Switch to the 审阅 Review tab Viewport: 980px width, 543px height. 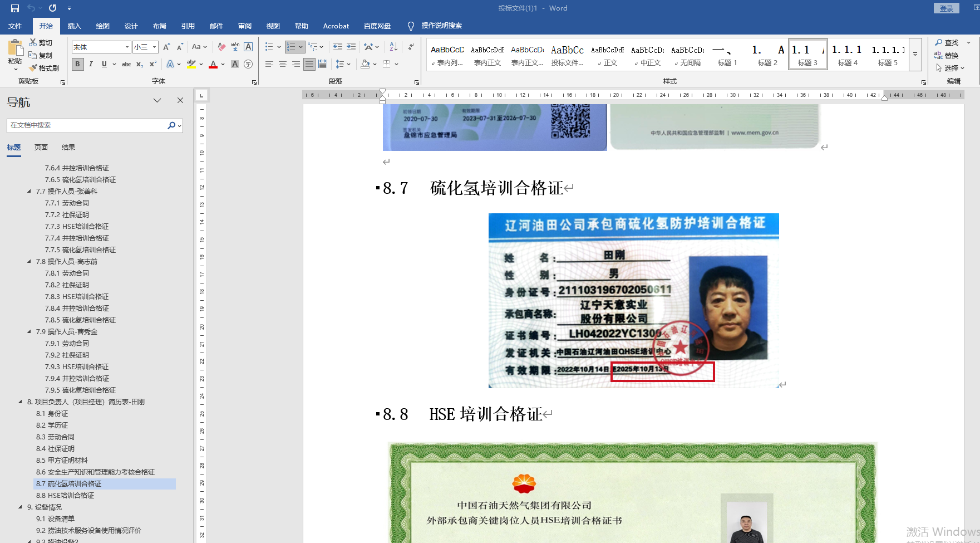click(245, 26)
